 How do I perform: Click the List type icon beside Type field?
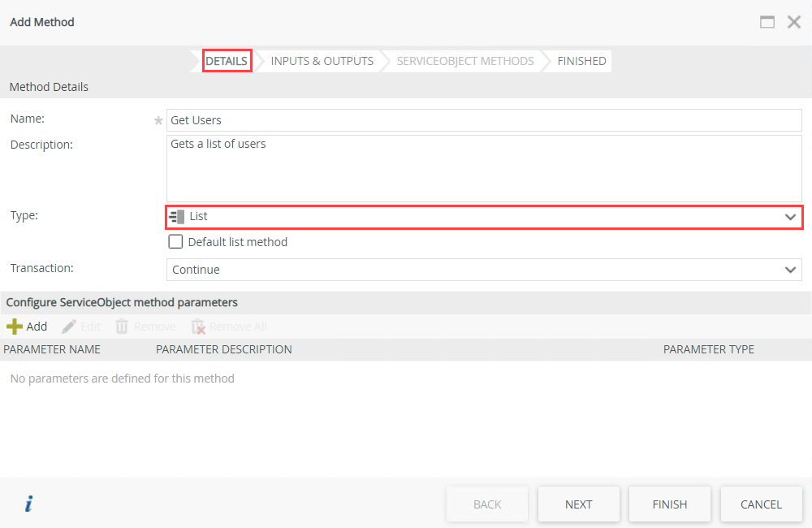click(x=176, y=216)
